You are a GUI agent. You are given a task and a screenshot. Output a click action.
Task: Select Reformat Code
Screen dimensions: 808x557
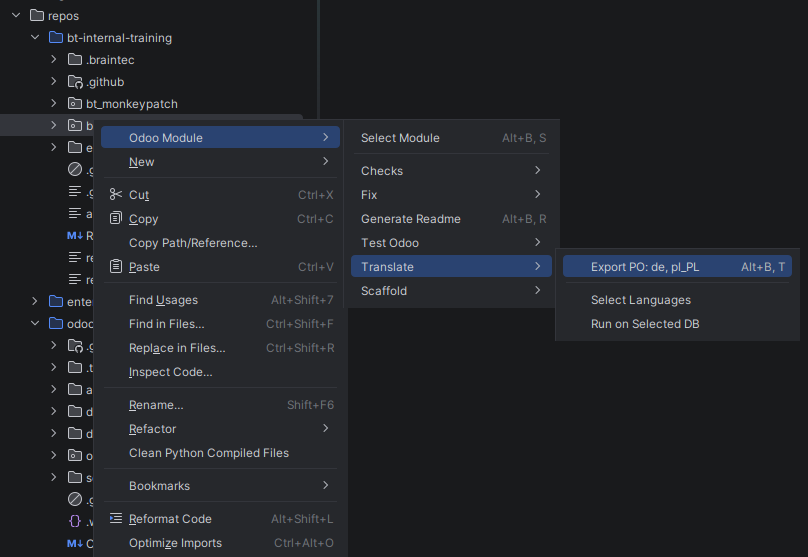221,519
